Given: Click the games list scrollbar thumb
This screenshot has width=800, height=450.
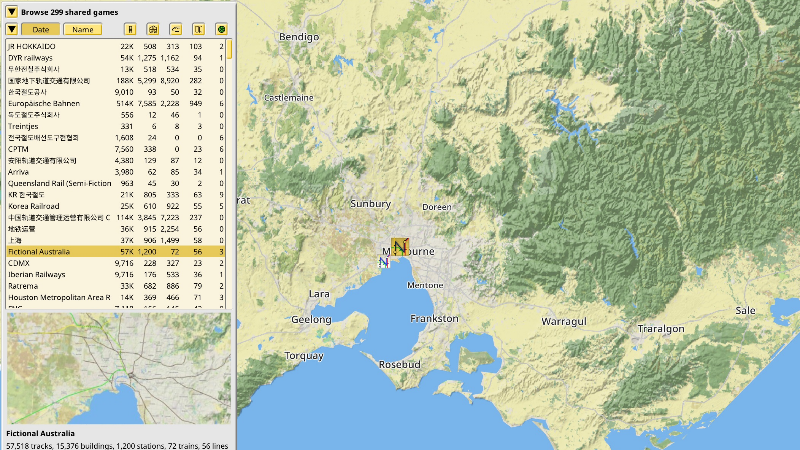Looking at the screenshot, I should coord(230,47).
